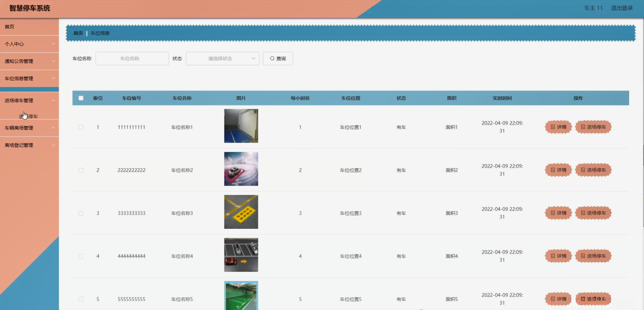This screenshot has height=310, width=644.
Task: Click the 面积2 cell
Action: (x=452, y=170)
